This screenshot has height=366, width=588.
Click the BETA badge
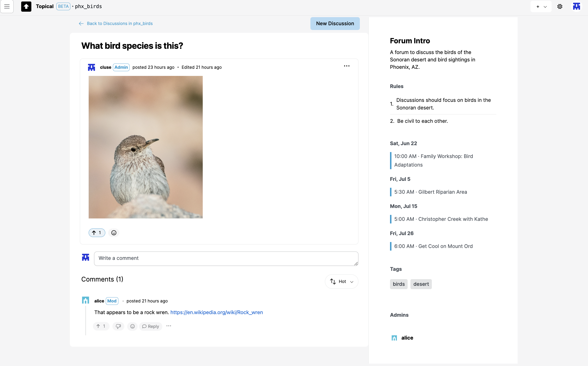pyautogui.click(x=63, y=6)
